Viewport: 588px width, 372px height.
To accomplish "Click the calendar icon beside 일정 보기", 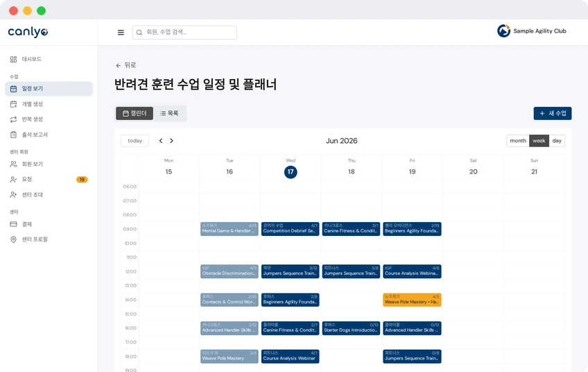I will [x=13, y=89].
